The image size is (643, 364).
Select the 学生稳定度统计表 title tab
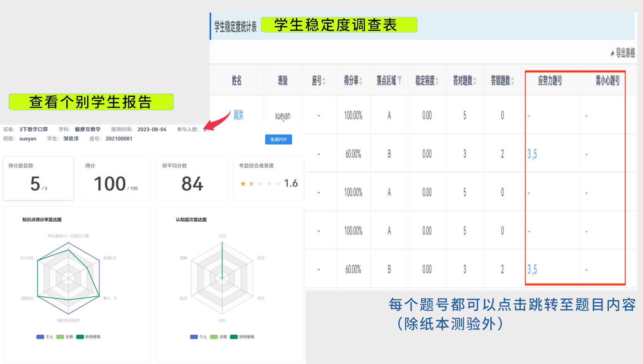tap(235, 27)
